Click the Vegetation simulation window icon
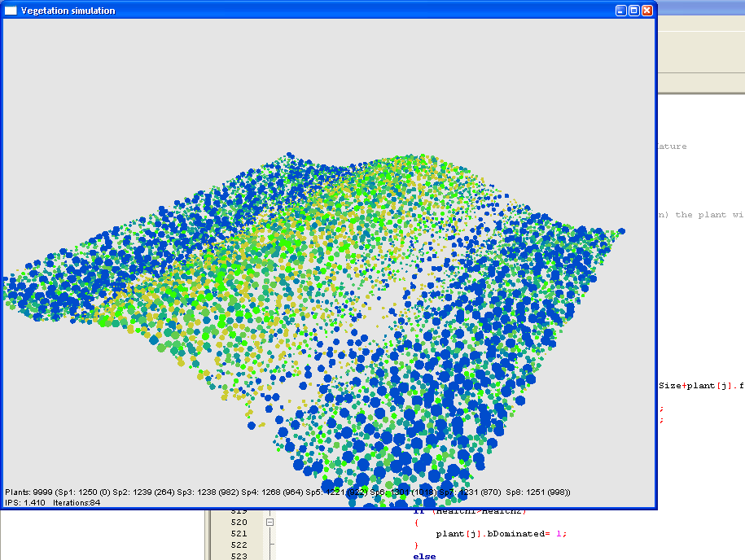Image resolution: width=745 pixels, height=560 pixels. pos(11,11)
